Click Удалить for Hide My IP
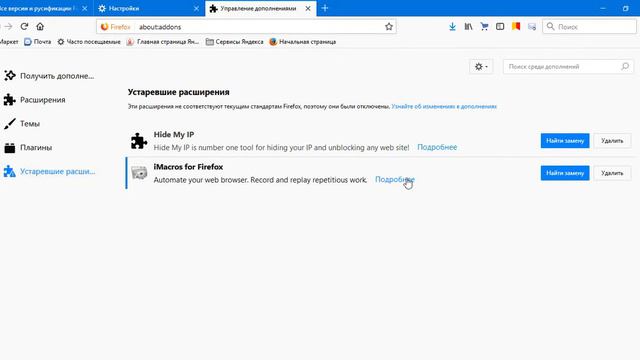 point(612,141)
